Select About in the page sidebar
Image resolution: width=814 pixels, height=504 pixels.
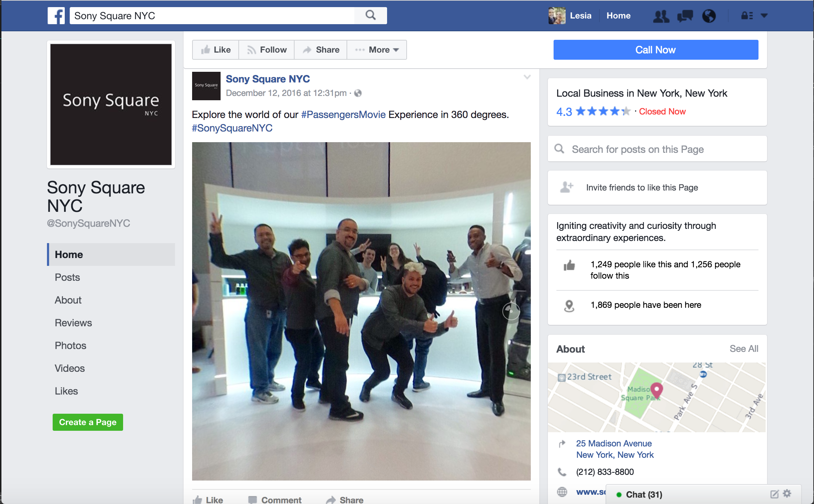111,300
